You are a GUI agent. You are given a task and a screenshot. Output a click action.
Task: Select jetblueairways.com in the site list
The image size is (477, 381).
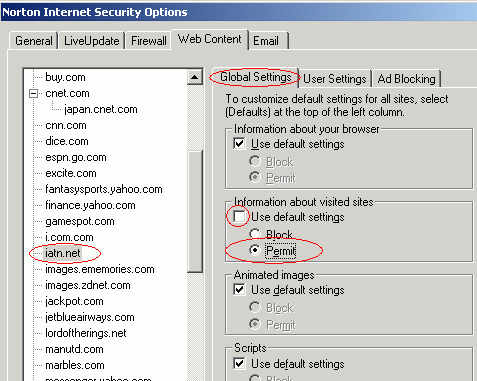(x=90, y=317)
